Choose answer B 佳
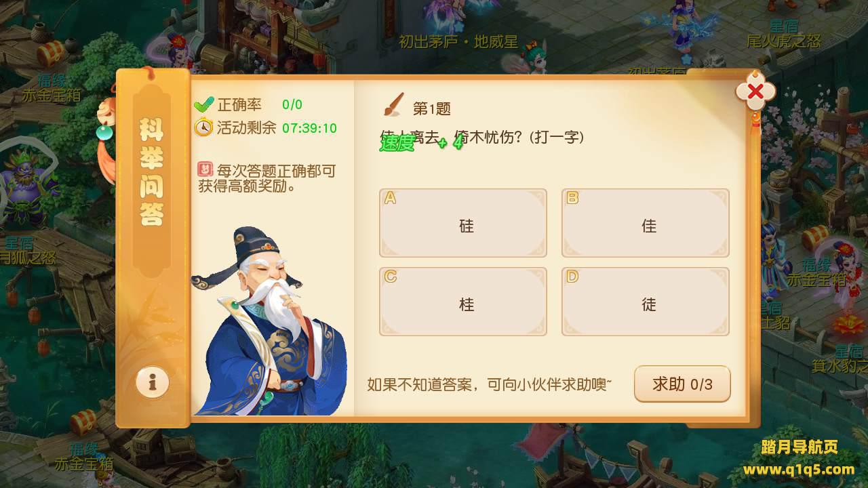Image resolution: width=868 pixels, height=488 pixels. click(x=646, y=223)
